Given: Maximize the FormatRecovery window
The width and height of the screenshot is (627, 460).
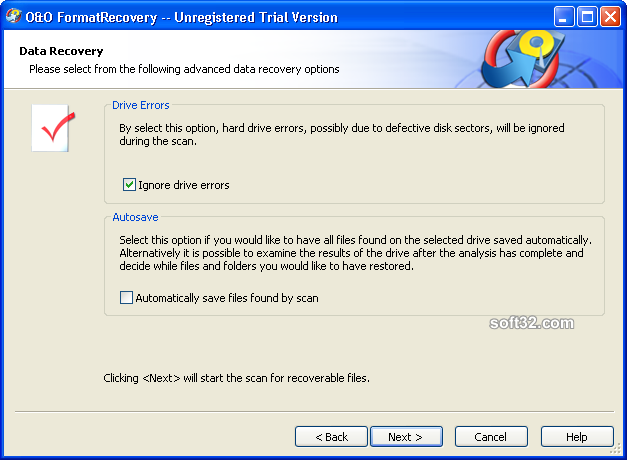Looking at the screenshot, I should click(x=587, y=17).
